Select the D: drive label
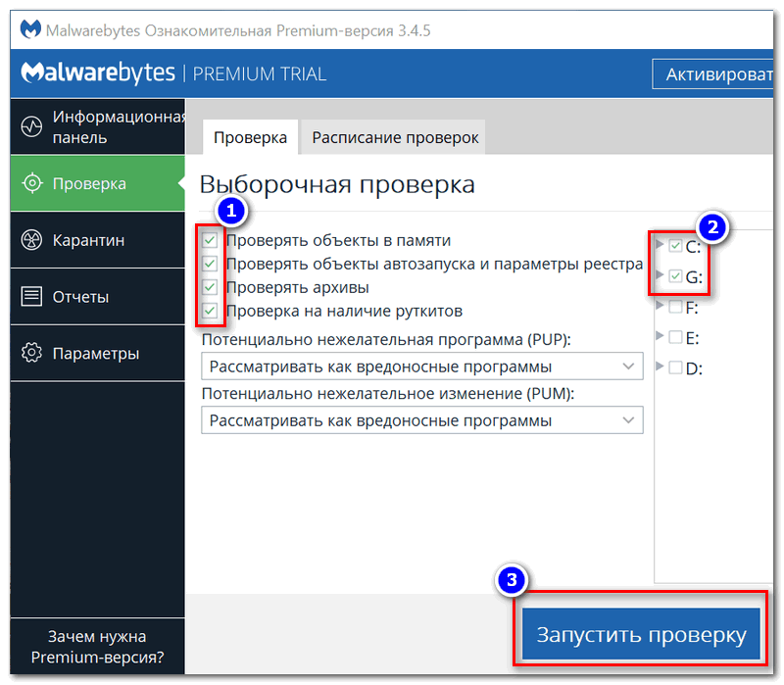Screen dimensions: 784x685 pyautogui.click(x=694, y=368)
